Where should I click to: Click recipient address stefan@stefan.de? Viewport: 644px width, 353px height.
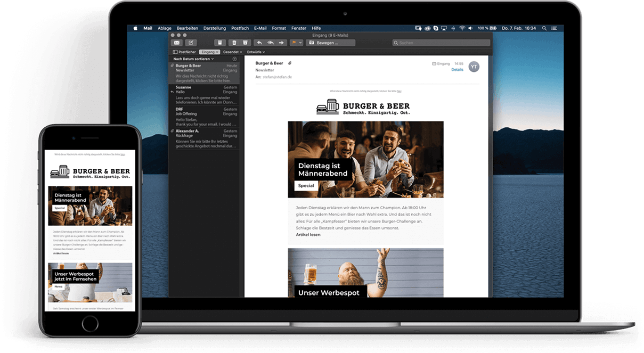tap(277, 77)
